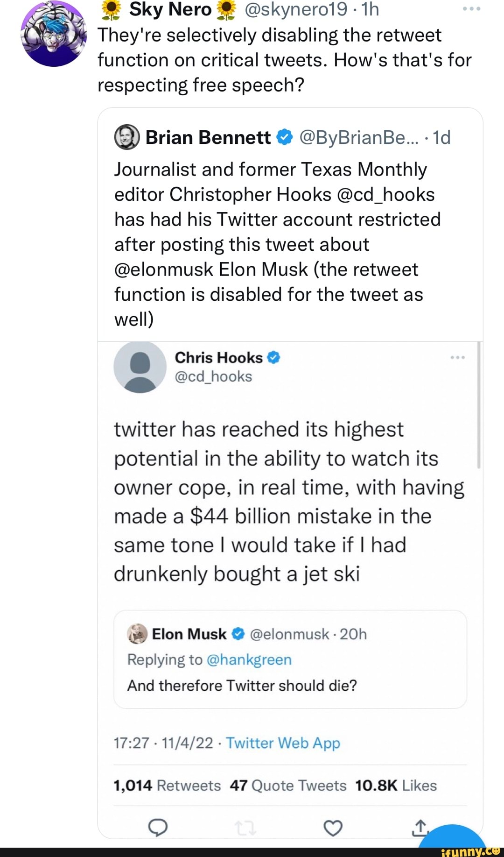The width and height of the screenshot is (504, 857).
Task: View the 10.8K Likes list
Action: click(396, 786)
